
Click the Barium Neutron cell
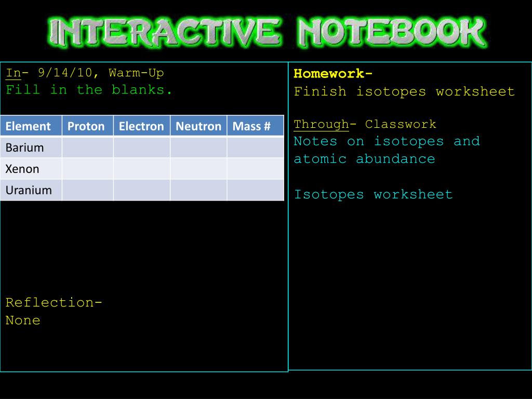pos(198,148)
